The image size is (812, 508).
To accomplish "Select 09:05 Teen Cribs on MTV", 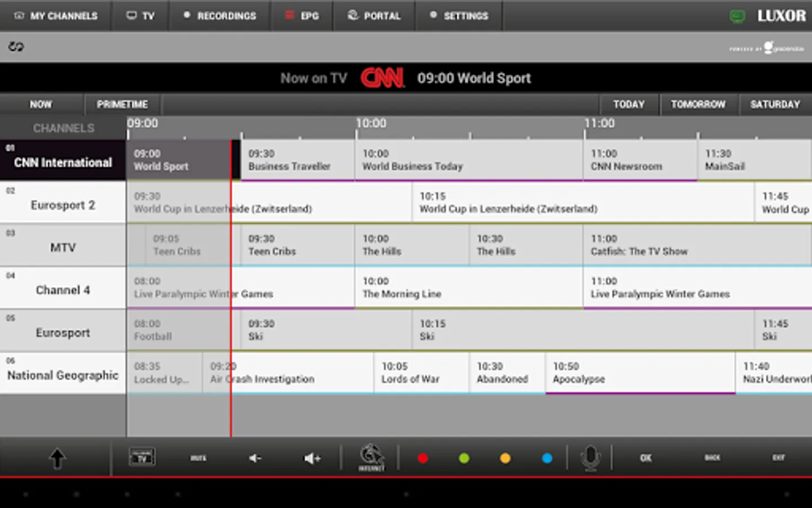I will (x=193, y=245).
